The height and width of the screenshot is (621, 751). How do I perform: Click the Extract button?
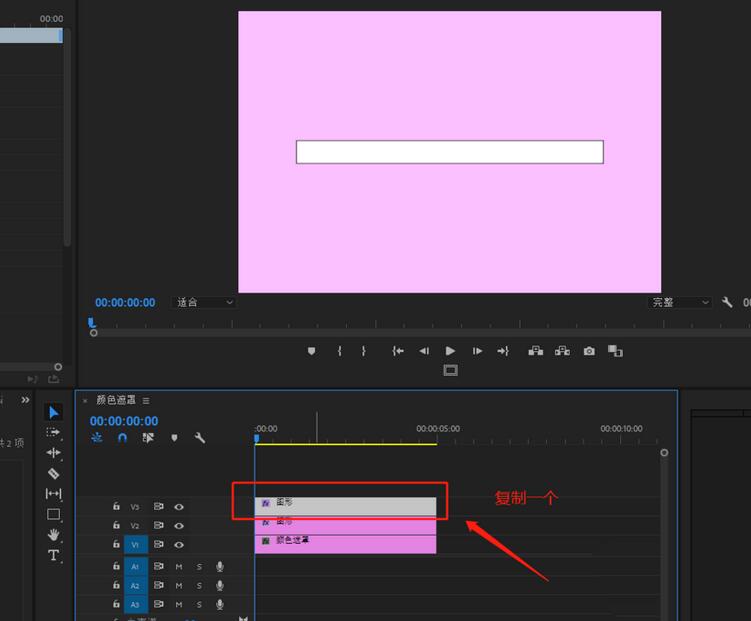[x=562, y=351]
